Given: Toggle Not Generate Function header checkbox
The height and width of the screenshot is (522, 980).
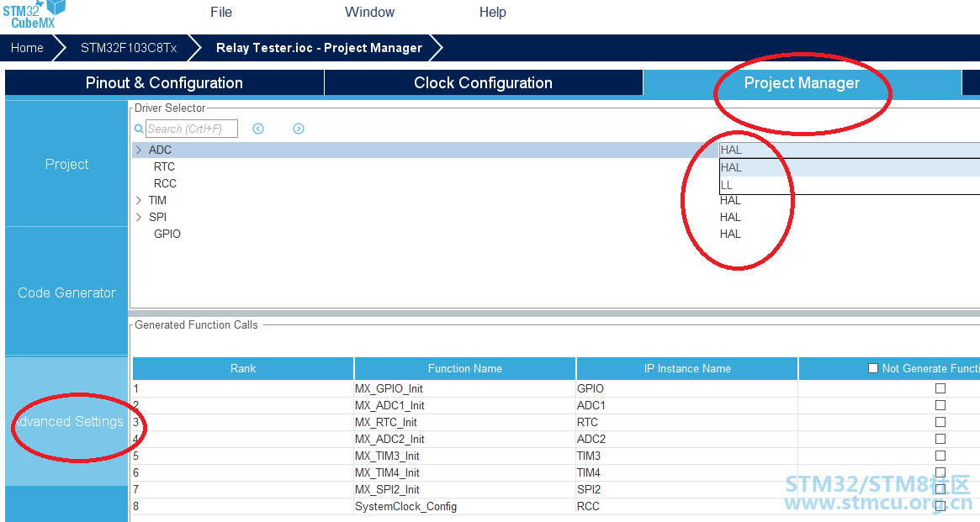Looking at the screenshot, I should (873, 368).
